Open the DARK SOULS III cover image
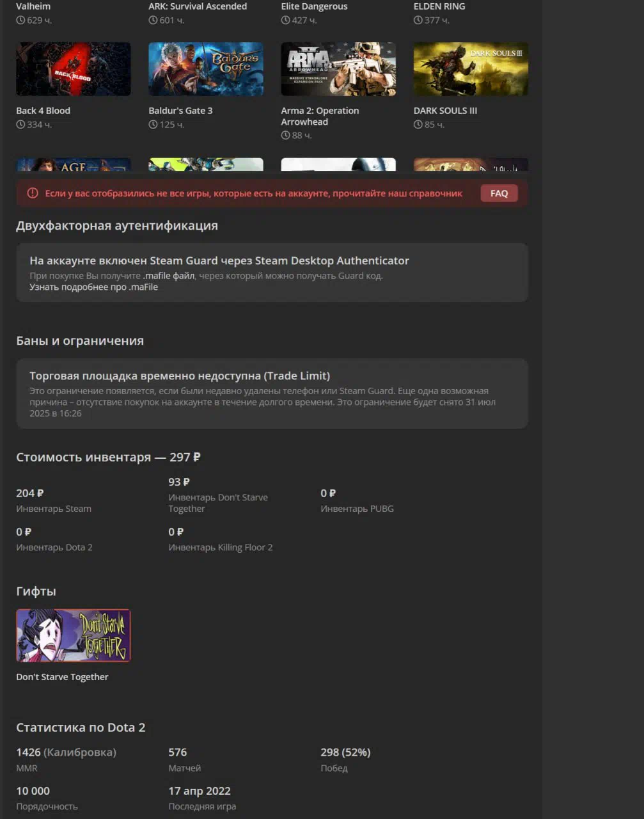This screenshot has width=644, height=819. [471, 69]
